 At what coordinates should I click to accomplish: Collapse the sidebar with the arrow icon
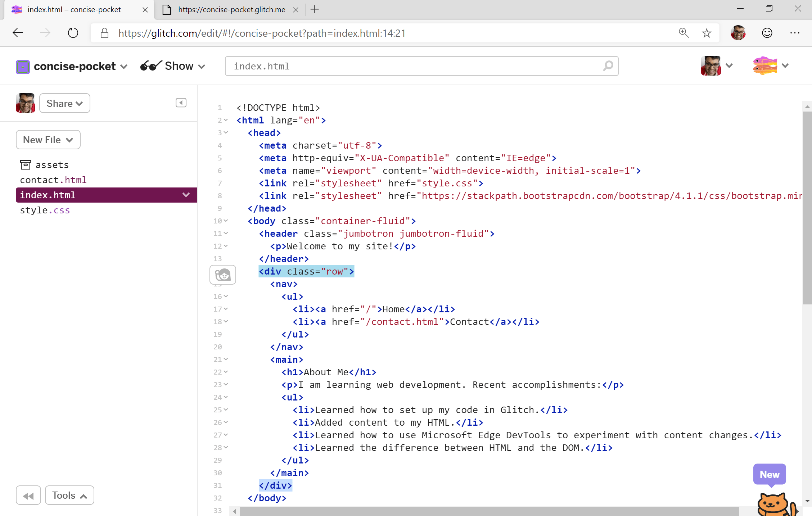(181, 103)
